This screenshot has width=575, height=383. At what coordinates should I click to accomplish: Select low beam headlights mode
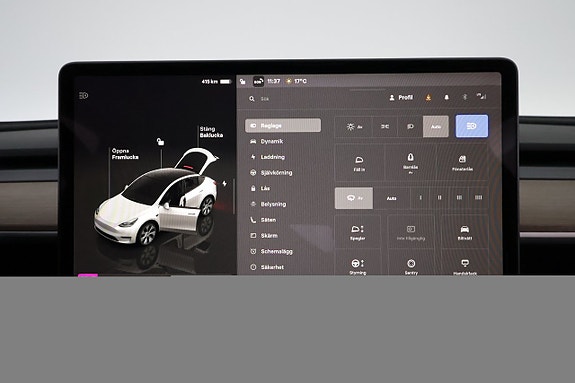click(410, 127)
